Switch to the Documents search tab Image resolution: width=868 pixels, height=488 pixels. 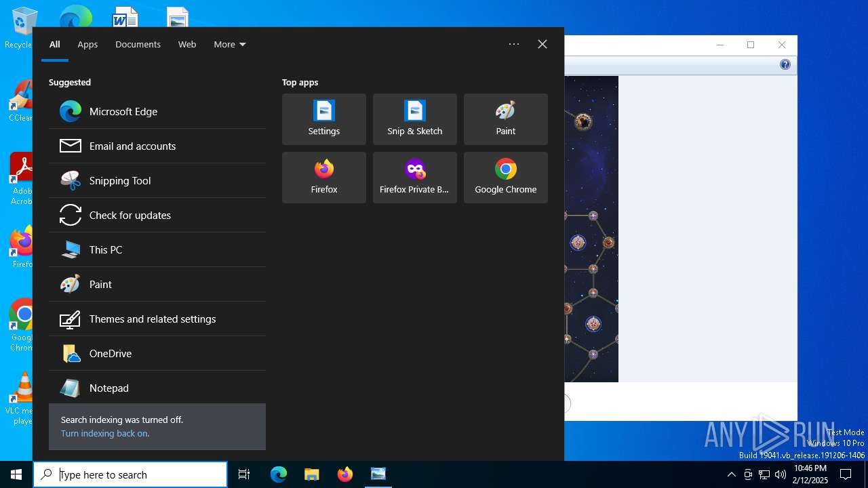pyautogui.click(x=138, y=44)
